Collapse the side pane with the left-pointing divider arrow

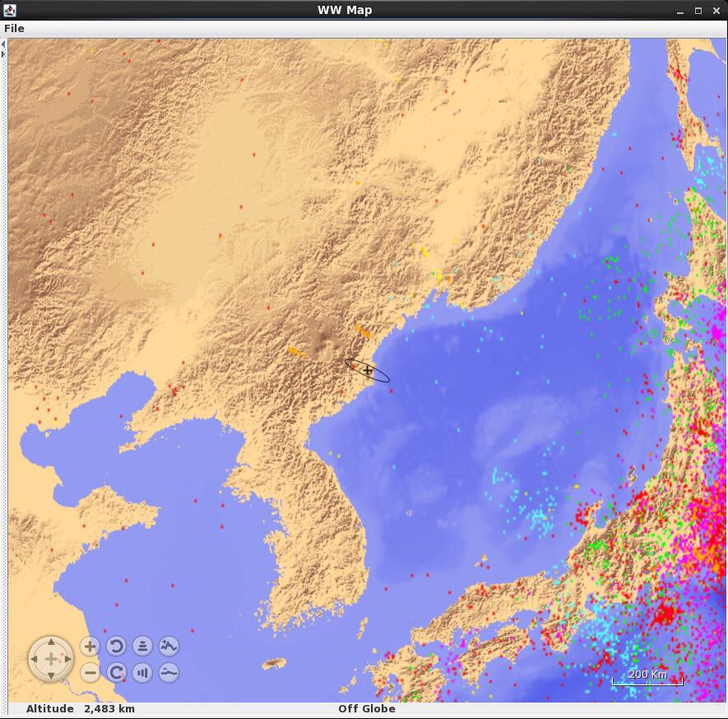pos(3,44)
